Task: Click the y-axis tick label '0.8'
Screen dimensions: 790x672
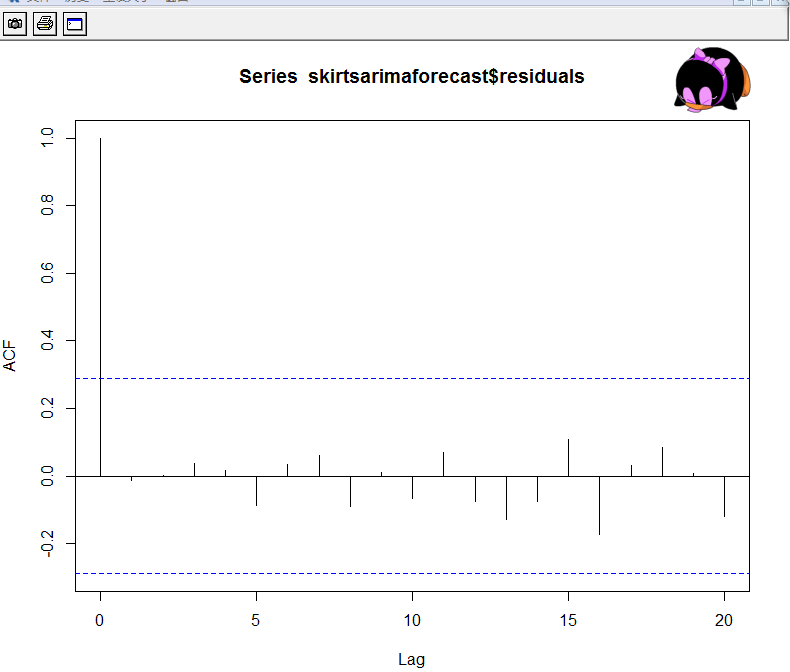Action: point(47,206)
